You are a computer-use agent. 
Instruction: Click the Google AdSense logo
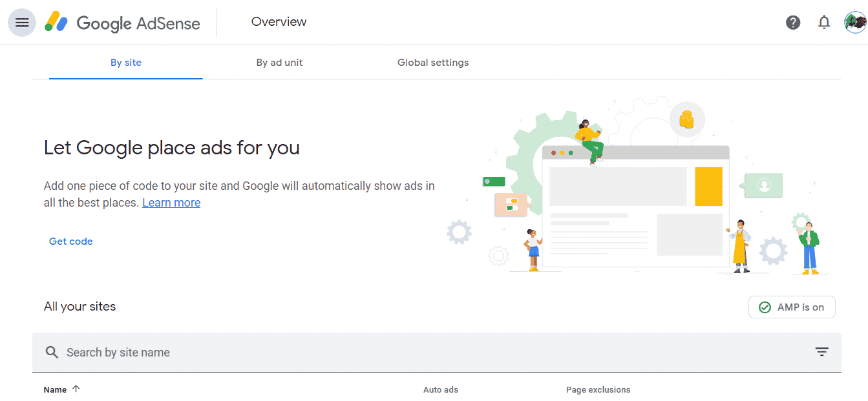[x=122, y=23]
